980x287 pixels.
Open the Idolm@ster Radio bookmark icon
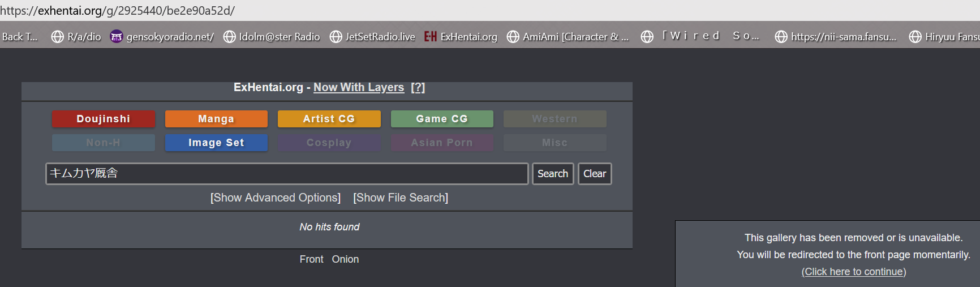(x=229, y=37)
